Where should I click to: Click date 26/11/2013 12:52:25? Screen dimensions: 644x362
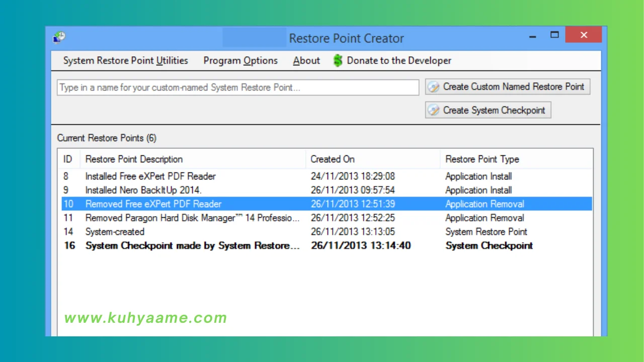pyautogui.click(x=353, y=218)
